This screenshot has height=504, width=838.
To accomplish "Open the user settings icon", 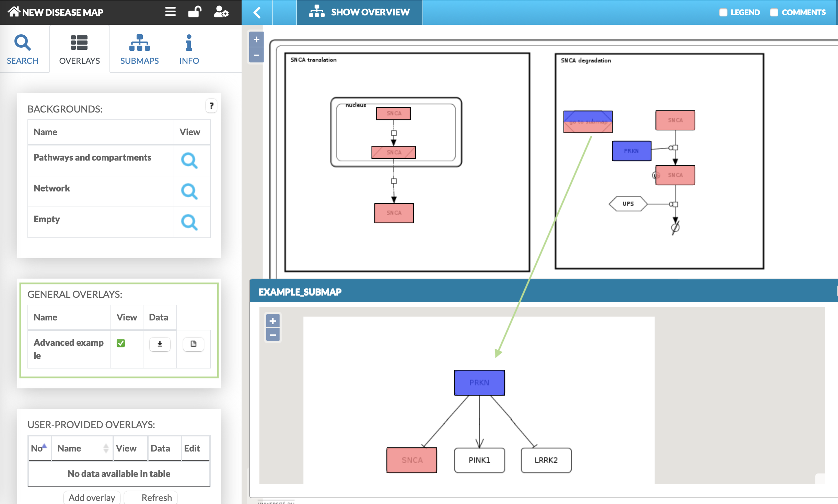I will tap(221, 12).
